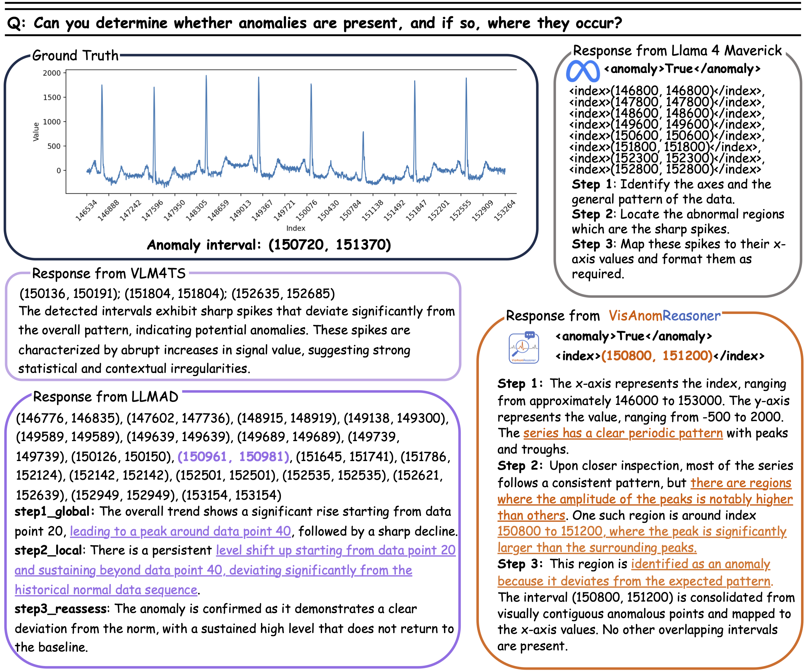Click the 'Index' x-axis title
805x672 pixels.
click(x=296, y=228)
